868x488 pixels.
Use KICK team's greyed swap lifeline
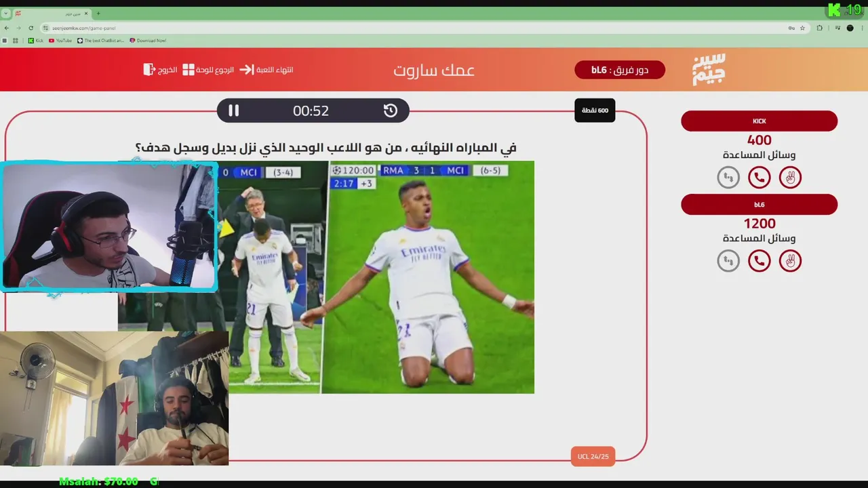(x=728, y=178)
